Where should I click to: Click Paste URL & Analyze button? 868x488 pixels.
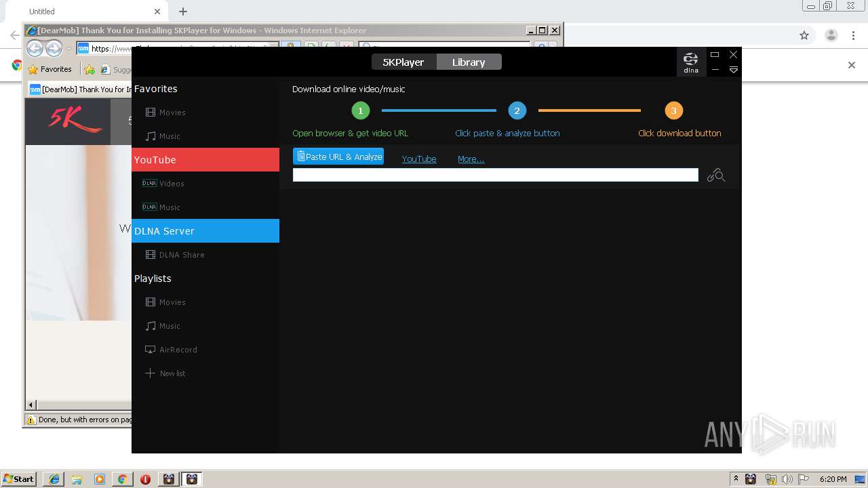click(338, 157)
